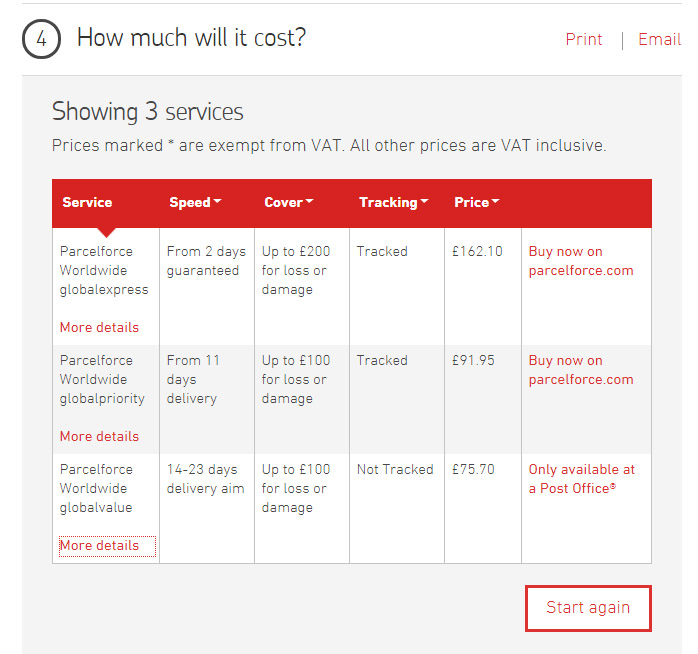Buy globalpriority on parcelforce.com
The image size is (698, 654).
click(580, 370)
